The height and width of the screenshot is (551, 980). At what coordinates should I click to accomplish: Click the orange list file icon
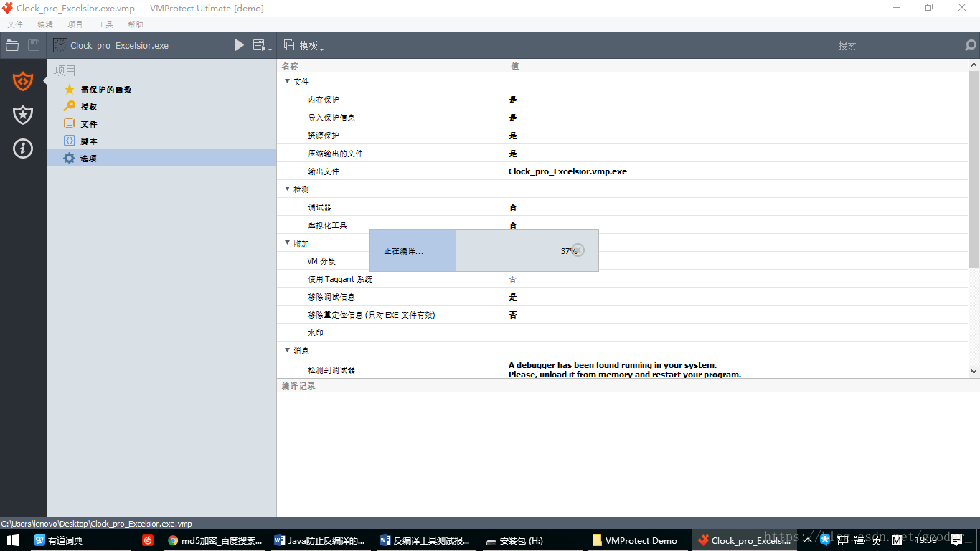coord(70,123)
